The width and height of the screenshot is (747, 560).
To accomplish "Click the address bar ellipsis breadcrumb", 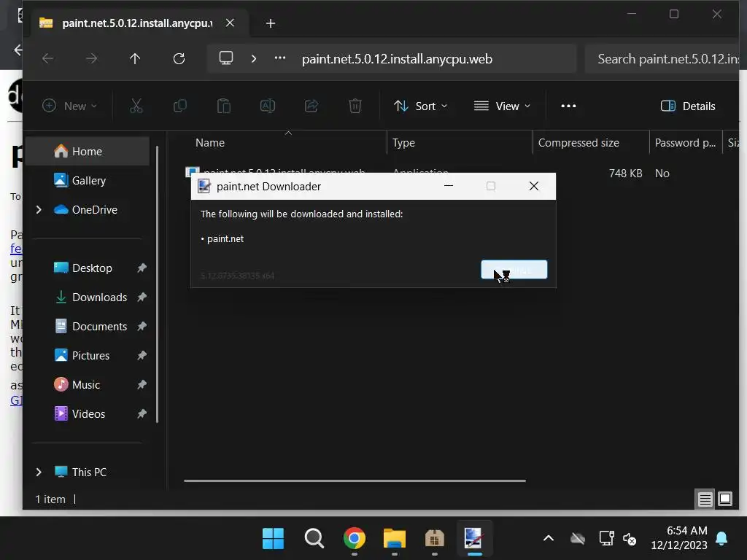I will tap(280, 58).
